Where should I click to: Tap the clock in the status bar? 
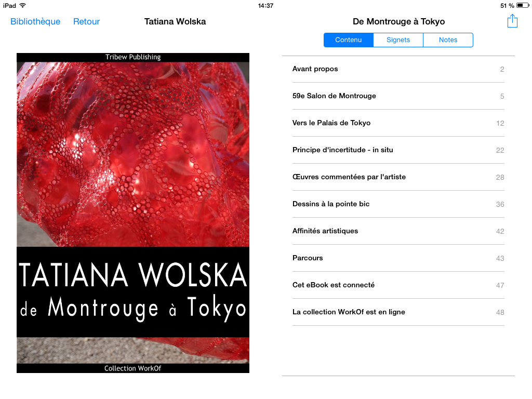265,5
